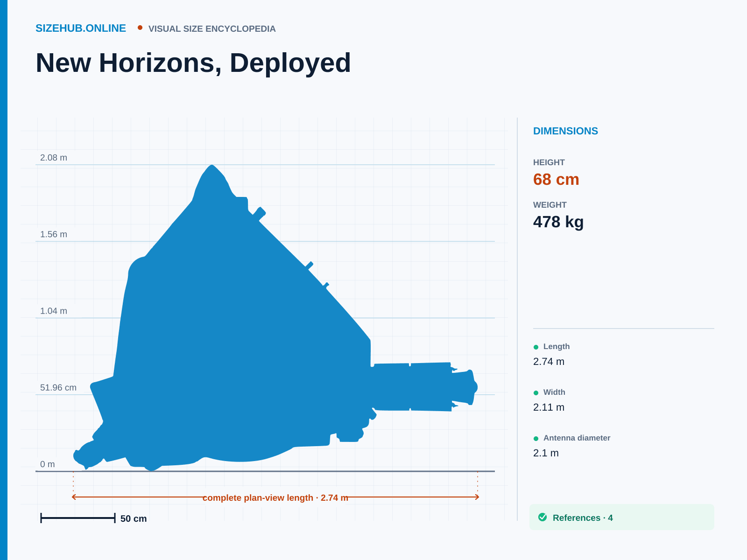Select the 478 kg weight value
Screen dimensions: 747x560
click(x=558, y=222)
